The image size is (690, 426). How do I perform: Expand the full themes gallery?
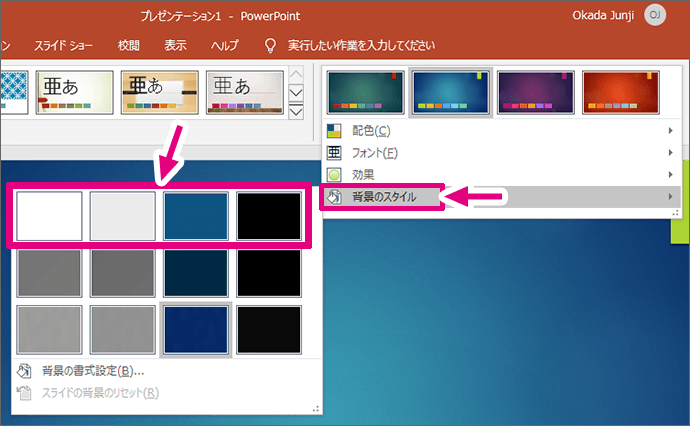pyautogui.click(x=296, y=112)
